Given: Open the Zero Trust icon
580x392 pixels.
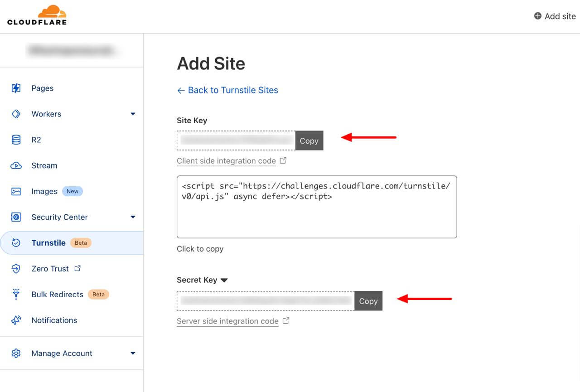Looking at the screenshot, I should pyautogui.click(x=16, y=269).
